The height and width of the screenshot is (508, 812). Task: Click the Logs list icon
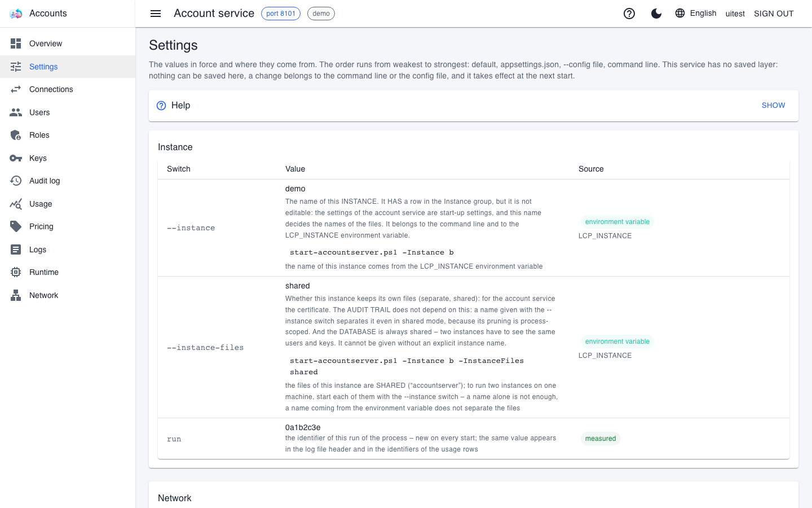click(16, 249)
